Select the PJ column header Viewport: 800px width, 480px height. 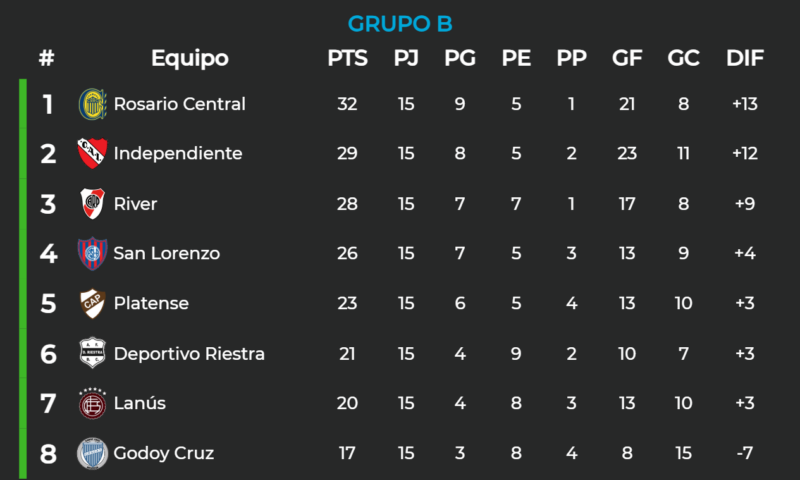pyautogui.click(x=406, y=58)
